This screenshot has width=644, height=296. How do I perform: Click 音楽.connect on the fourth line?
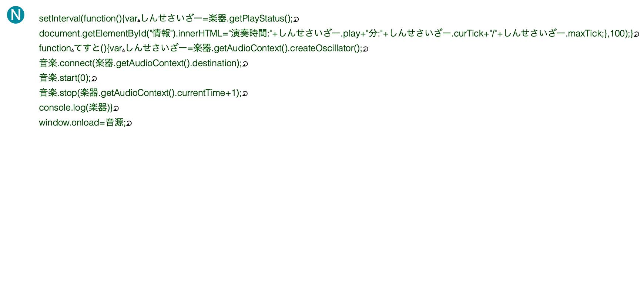[x=66, y=63]
